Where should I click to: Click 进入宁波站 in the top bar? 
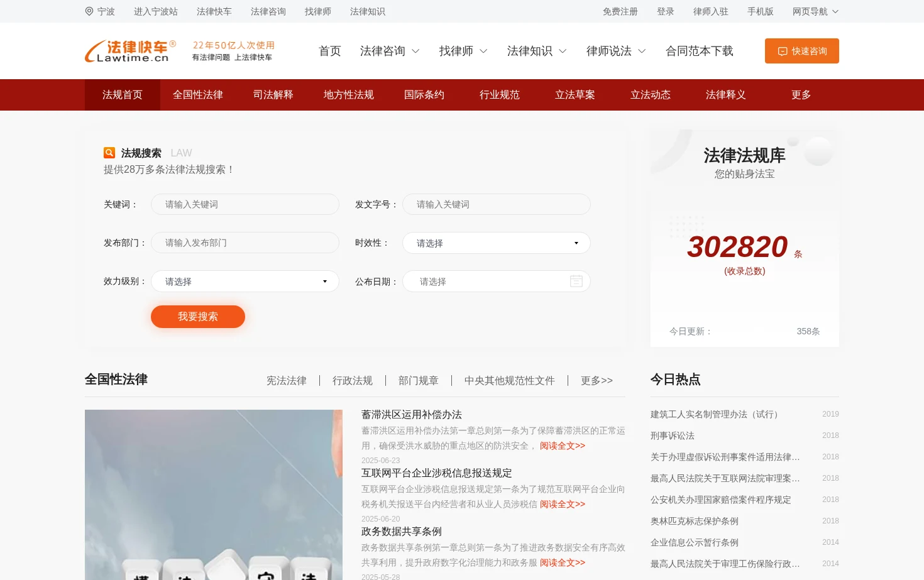tap(156, 11)
